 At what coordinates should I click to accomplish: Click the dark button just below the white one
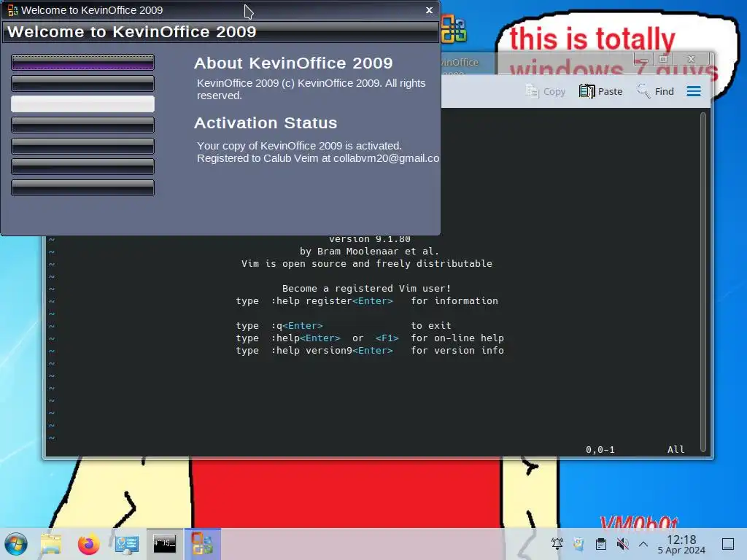coord(83,125)
